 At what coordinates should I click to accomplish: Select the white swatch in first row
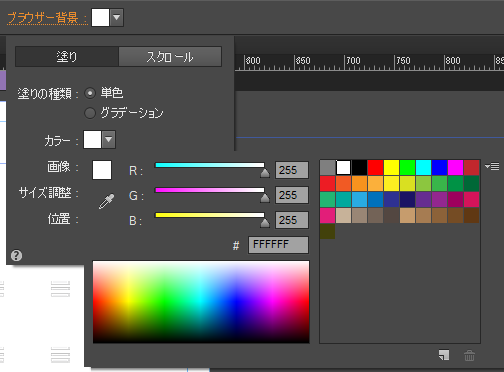(343, 167)
